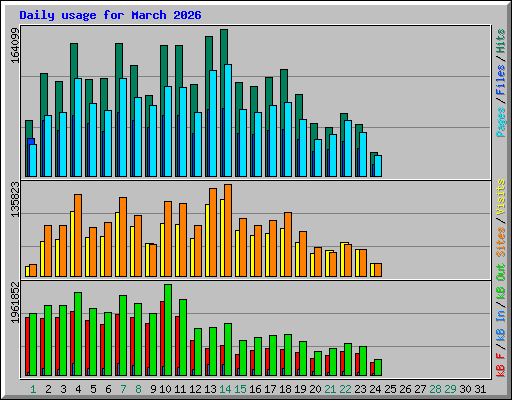Click day 21 on the x-axis

click(330, 389)
